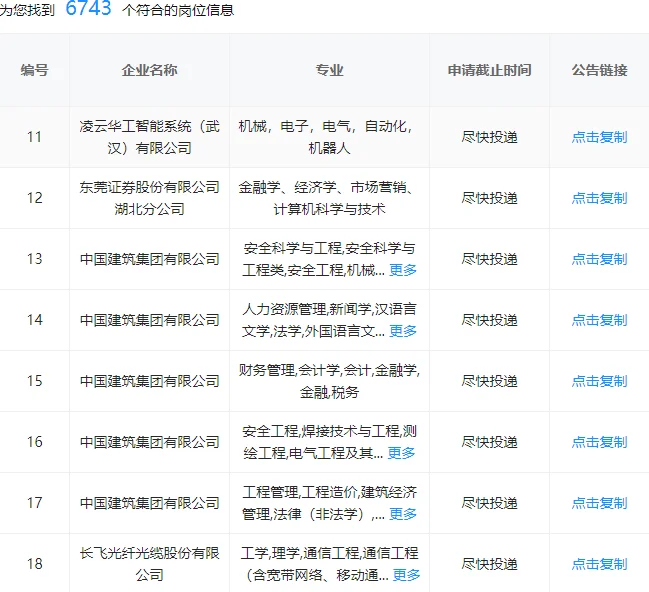Viewport: 649px width, 592px height.
Task: Select the 企业名称 column header
Action: (149, 70)
